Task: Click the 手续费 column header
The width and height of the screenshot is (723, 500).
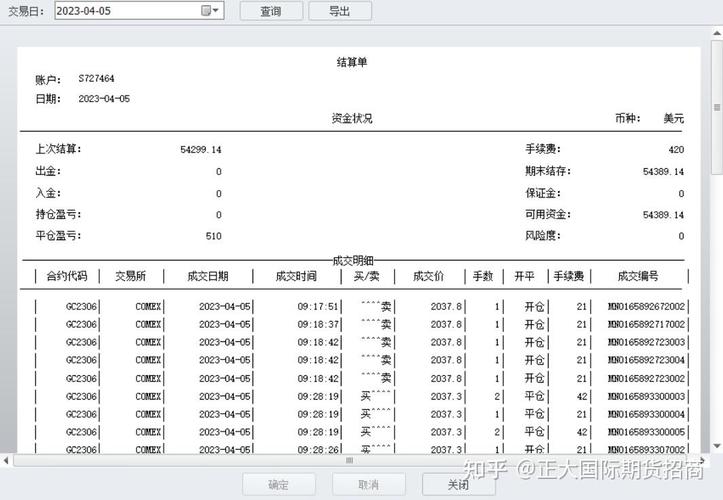Action: click(x=568, y=277)
